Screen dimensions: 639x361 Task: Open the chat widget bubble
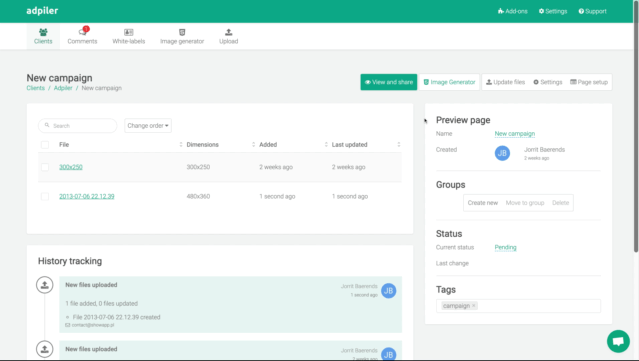618,341
